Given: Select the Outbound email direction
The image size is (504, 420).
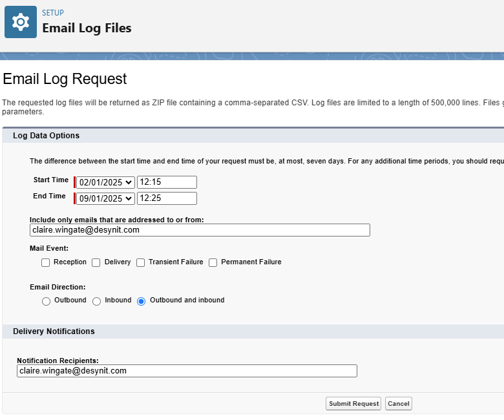Looking at the screenshot, I should tap(46, 301).
